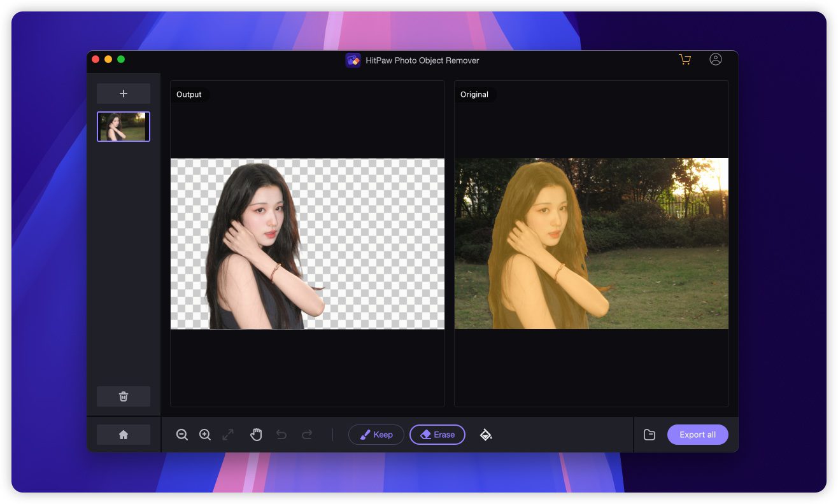Go to the Home screen
The height and width of the screenshot is (504, 838).
click(x=124, y=435)
